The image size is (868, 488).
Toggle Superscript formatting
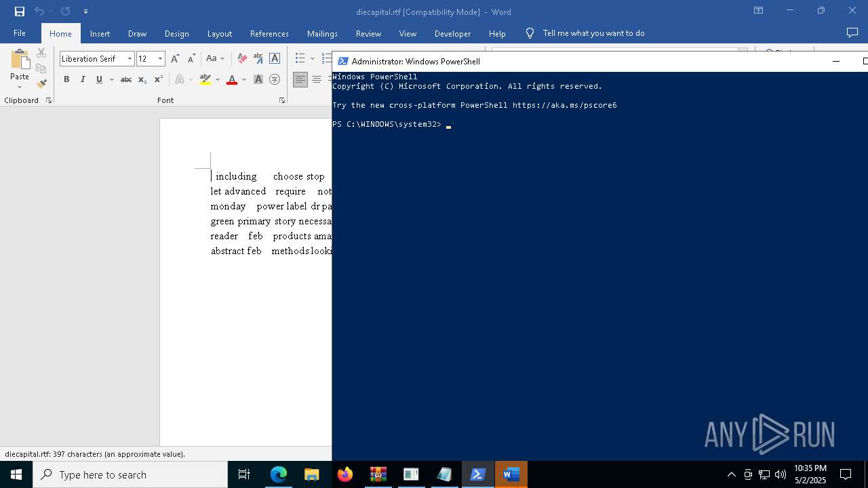[158, 79]
